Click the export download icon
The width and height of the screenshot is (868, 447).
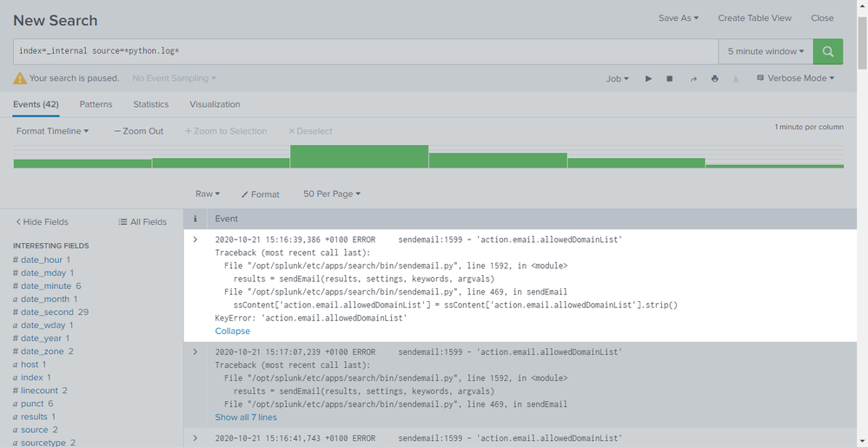click(736, 79)
